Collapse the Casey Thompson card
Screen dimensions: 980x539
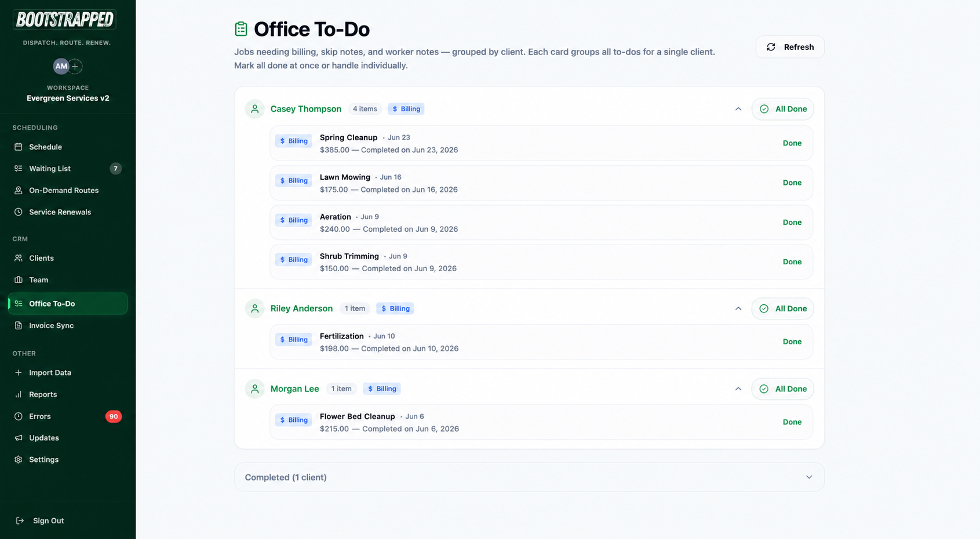pyautogui.click(x=738, y=109)
